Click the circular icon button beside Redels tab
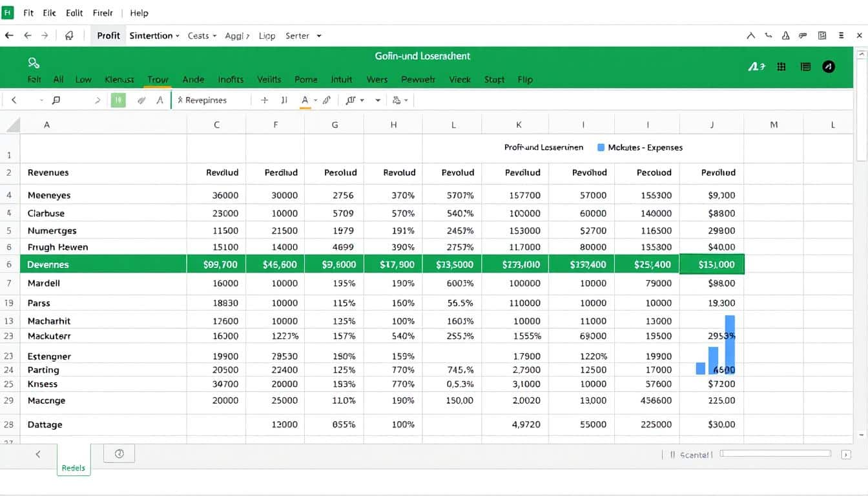This screenshot has width=868, height=496. 119,454
